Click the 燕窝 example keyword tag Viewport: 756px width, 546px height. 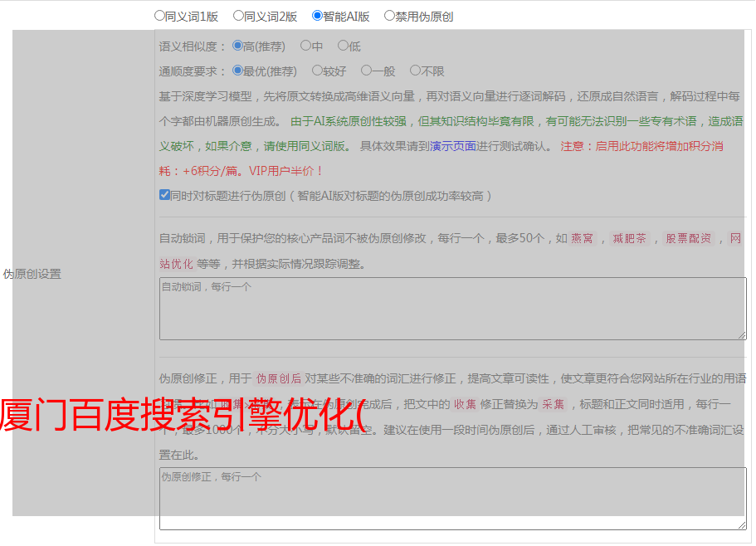[x=582, y=238]
